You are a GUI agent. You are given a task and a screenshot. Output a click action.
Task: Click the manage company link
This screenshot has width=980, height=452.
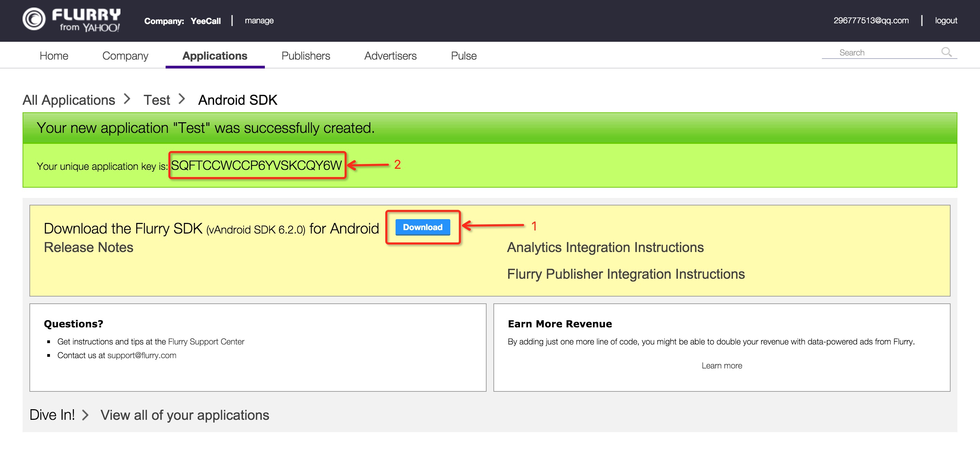(259, 21)
